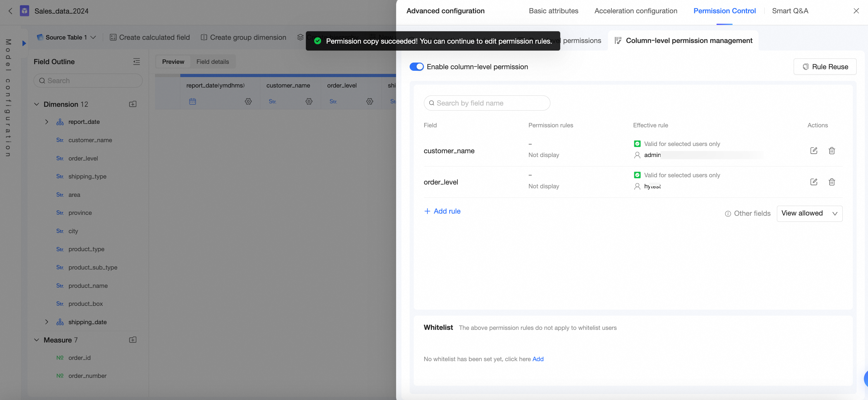This screenshot has height=400, width=868.
Task: Click the back arrow beside Sales_data_2024
Action: click(10, 11)
